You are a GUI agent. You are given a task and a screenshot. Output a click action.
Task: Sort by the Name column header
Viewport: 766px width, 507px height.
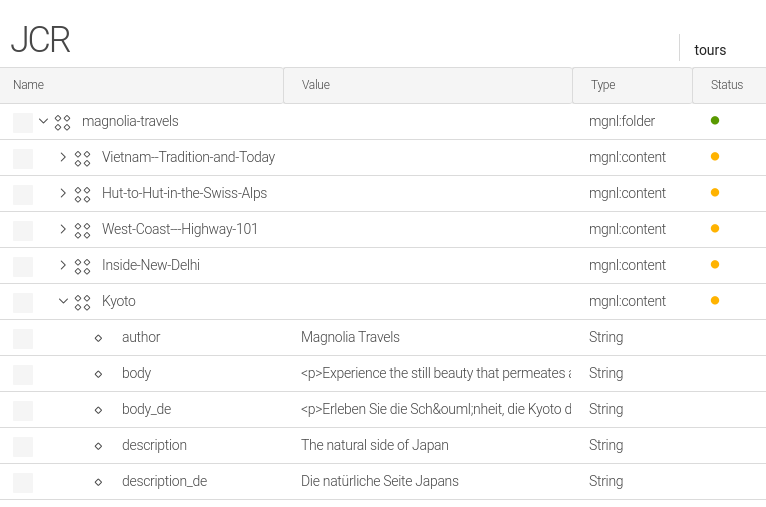point(141,85)
